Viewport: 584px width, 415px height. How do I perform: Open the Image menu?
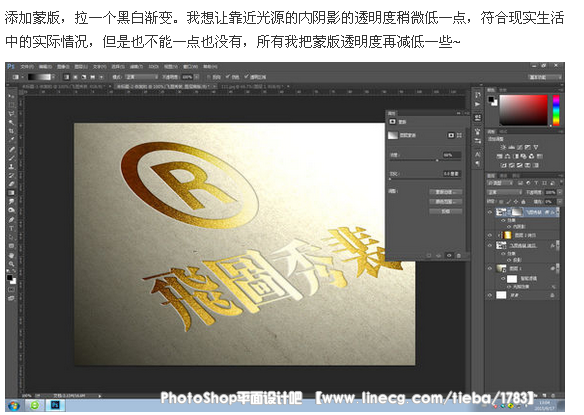(63, 67)
